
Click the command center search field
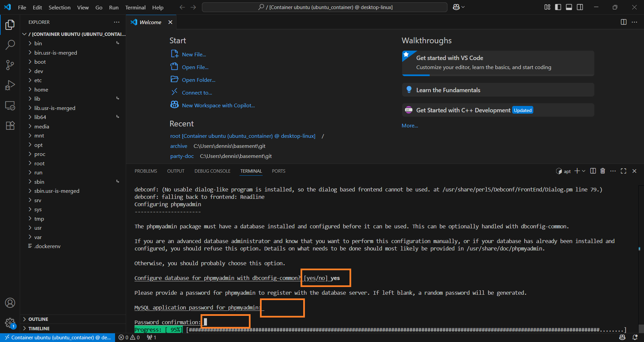324,7
